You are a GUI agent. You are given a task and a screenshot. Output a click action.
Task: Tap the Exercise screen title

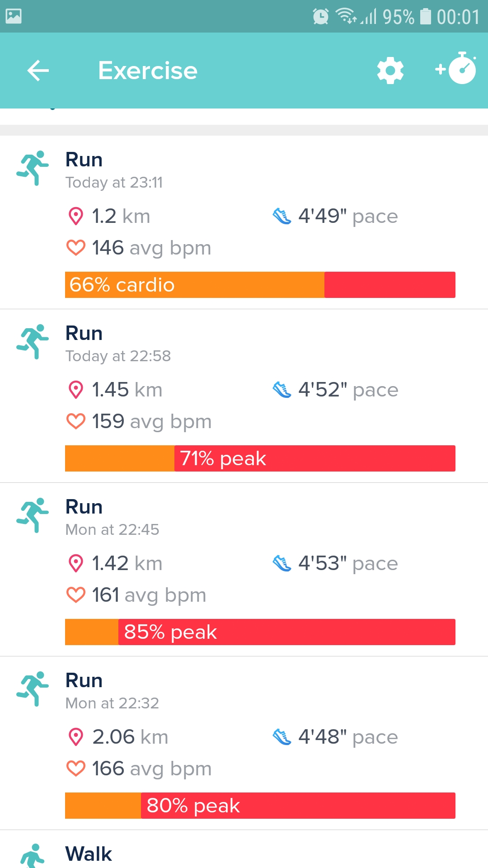click(x=148, y=71)
